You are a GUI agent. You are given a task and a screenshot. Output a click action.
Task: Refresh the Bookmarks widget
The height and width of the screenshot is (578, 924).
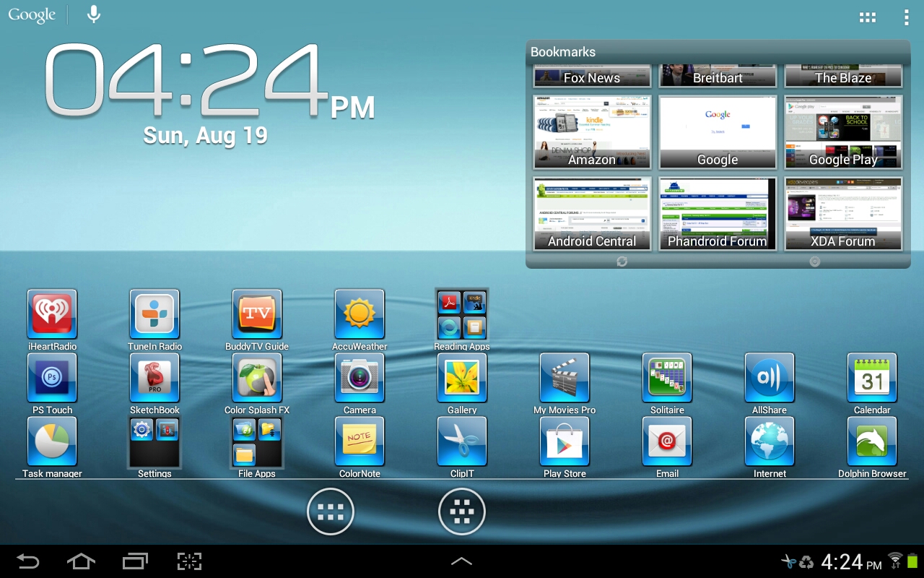622,262
